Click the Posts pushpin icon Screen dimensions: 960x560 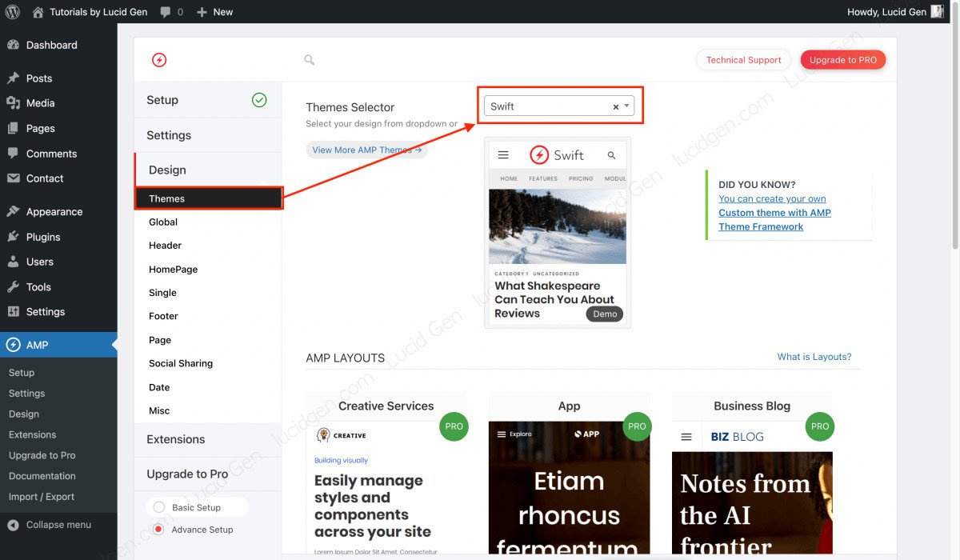(13, 78)
